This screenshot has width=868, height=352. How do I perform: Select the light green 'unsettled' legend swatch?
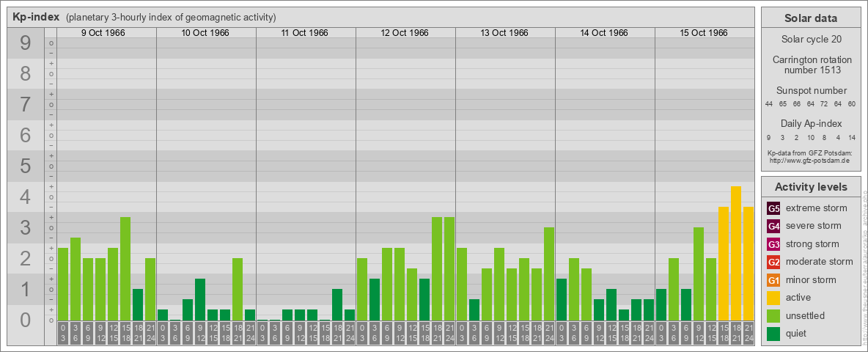[x=773, y=315]
